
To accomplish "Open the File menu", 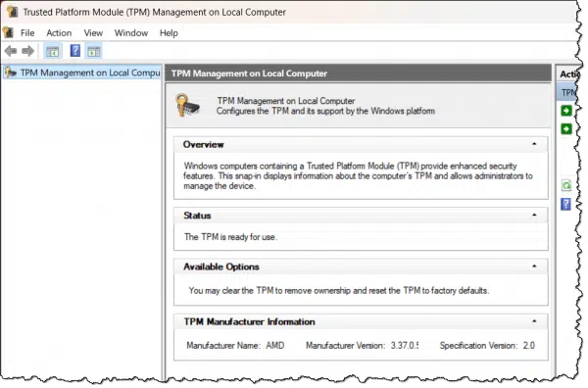I will click(27, 33).
